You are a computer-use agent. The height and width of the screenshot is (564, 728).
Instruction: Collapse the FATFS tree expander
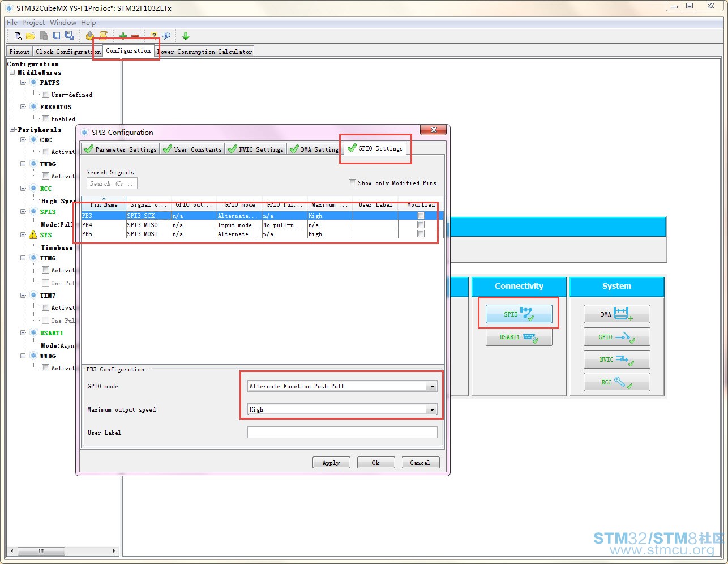(23, 82)
